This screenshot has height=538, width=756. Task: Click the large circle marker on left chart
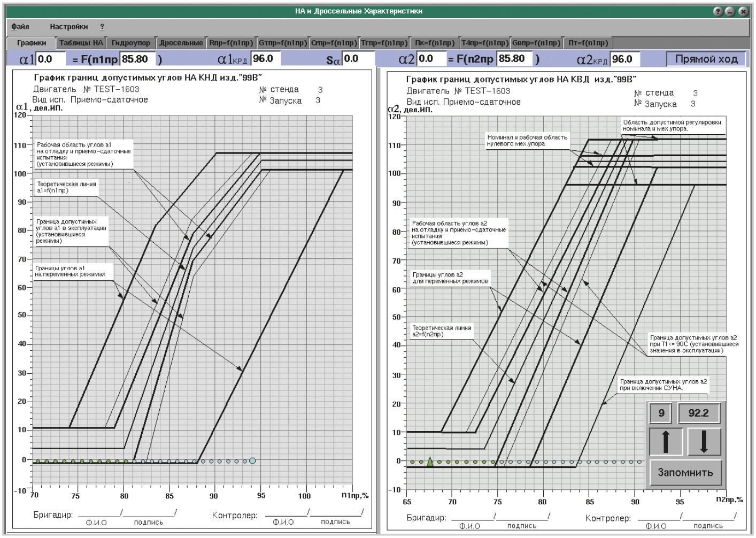[x=252, y=461]
